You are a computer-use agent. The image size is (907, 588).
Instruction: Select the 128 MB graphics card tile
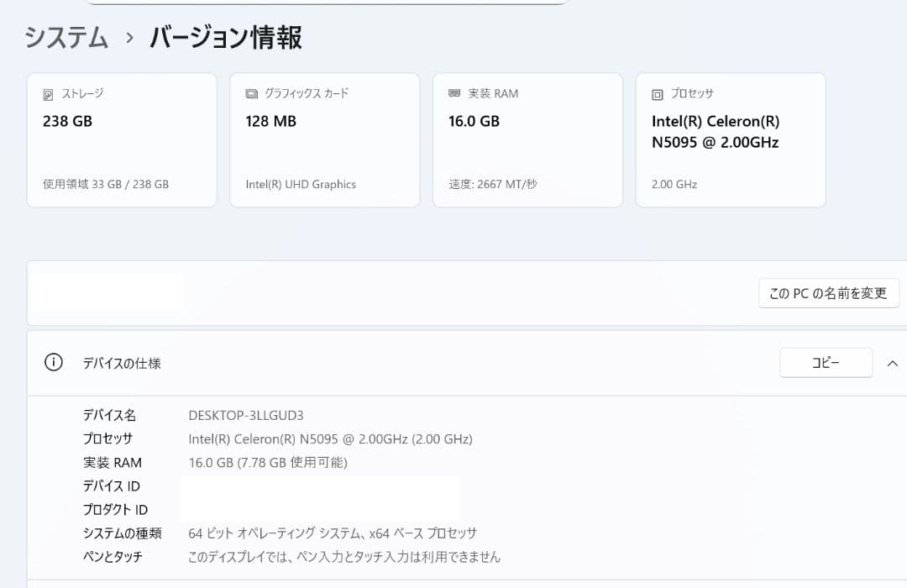324,139
